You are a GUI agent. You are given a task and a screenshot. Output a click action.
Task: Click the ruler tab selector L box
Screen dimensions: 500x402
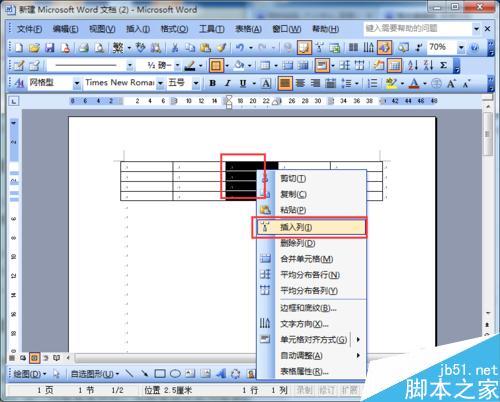click(14, 101)
